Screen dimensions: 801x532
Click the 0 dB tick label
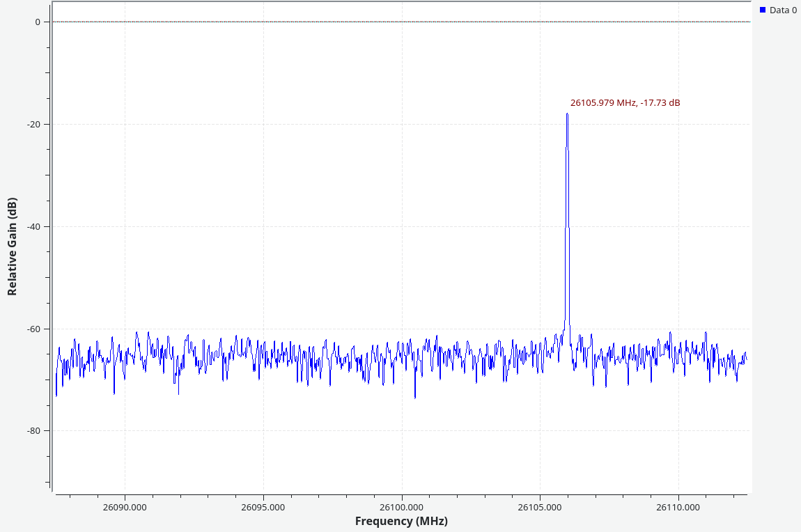coord(38,22)
